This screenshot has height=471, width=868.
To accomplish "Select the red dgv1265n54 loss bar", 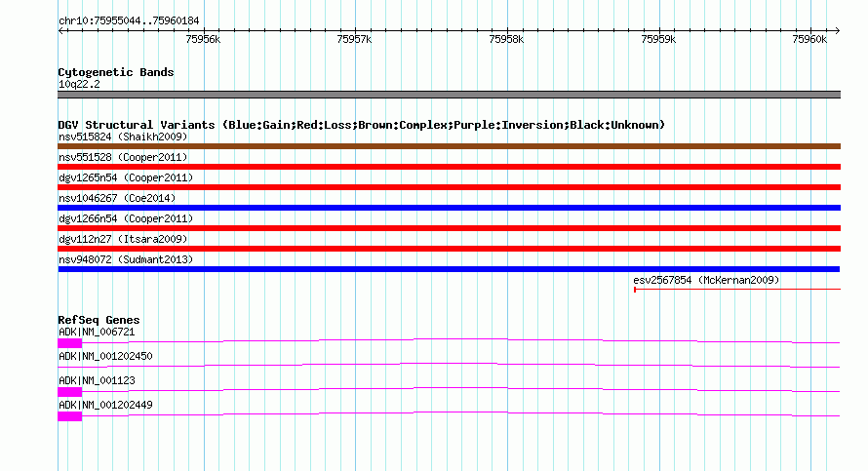I will [449, 187].
